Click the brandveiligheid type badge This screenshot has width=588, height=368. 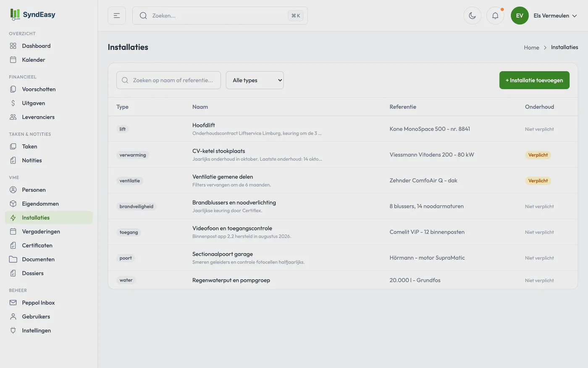click(136, 207)
